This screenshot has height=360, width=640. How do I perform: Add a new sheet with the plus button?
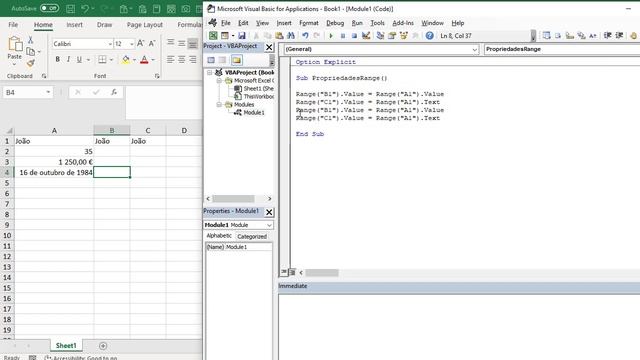click(103, 346)
